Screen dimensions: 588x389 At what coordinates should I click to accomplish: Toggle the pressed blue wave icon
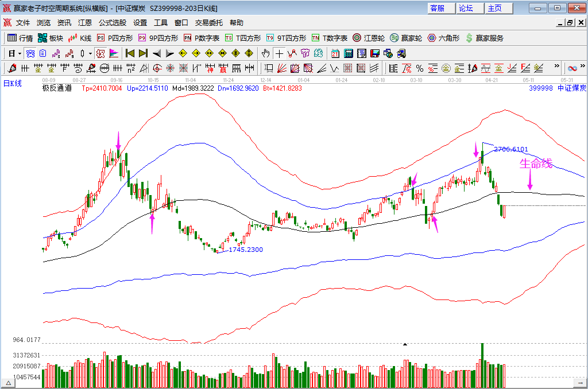point(30,53)
